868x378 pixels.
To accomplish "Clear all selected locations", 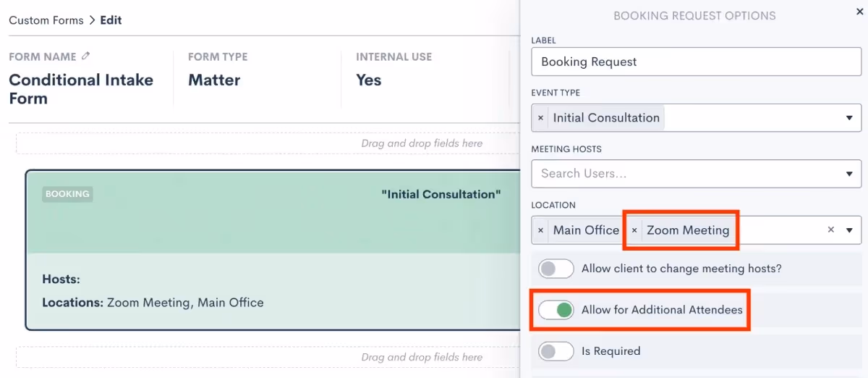I will point(831,230).
